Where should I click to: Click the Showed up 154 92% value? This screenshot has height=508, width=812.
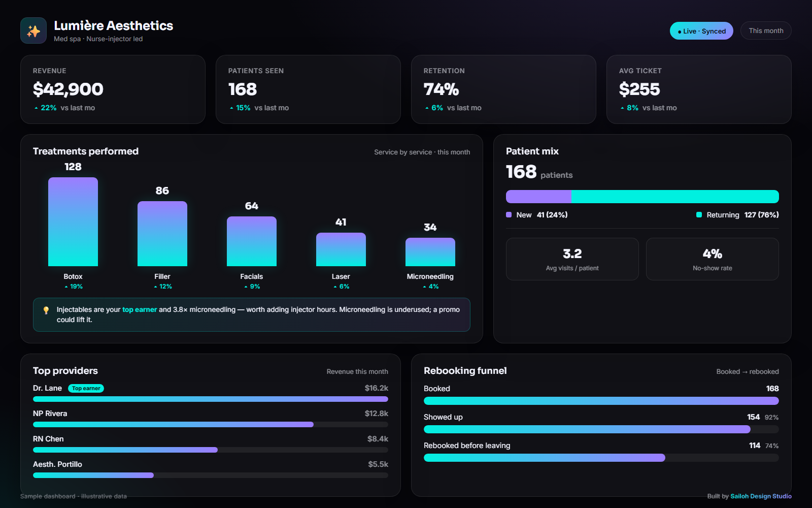coord(763,417)
